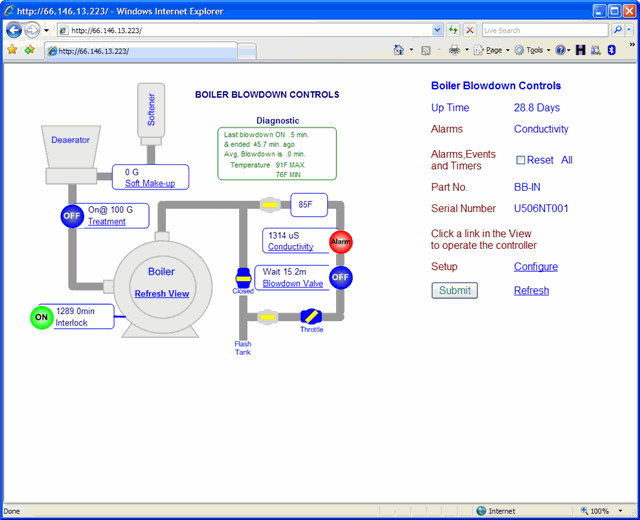Screen dimensions: 640x520
Task: Click the green Interlock ON indicator
Action: pyautogui.click(x=42, y=317)
